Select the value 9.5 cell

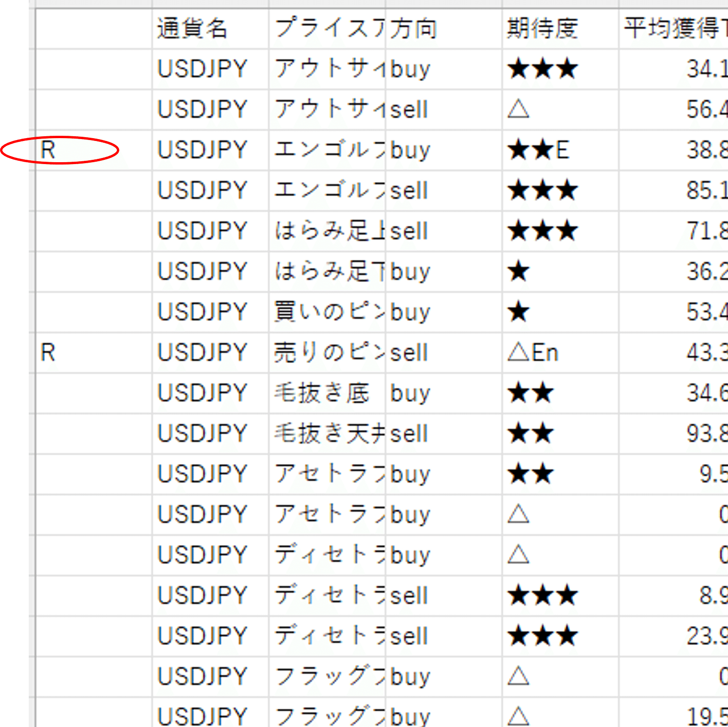click(x=674, y=474)
